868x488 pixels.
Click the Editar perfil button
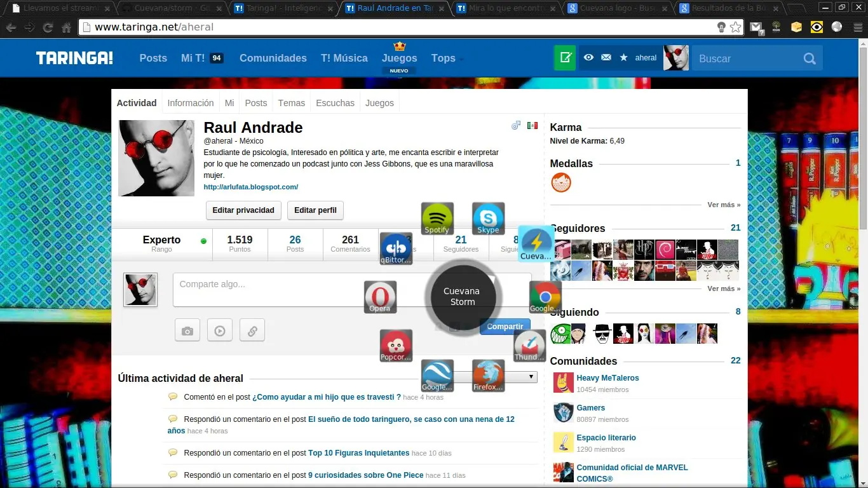pyautogui.click(x=315, y=210)
